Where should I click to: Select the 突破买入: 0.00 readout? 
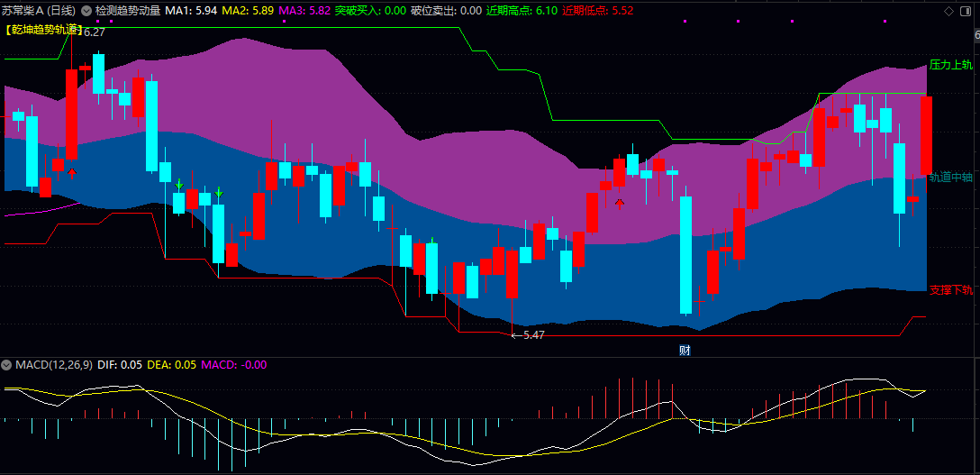(x=370, y=11)
